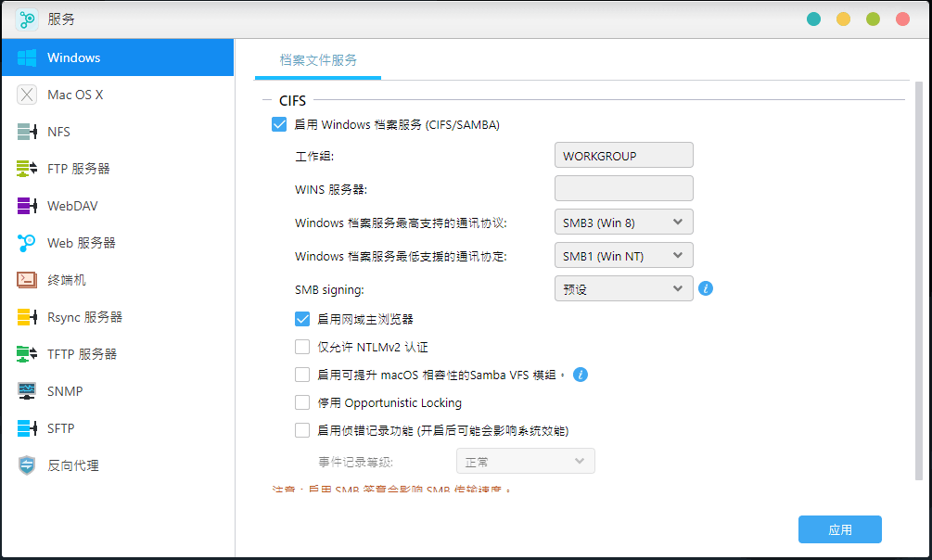Open SNMP service settings
The height and width of the screenshot is (560, 932).
71,390
